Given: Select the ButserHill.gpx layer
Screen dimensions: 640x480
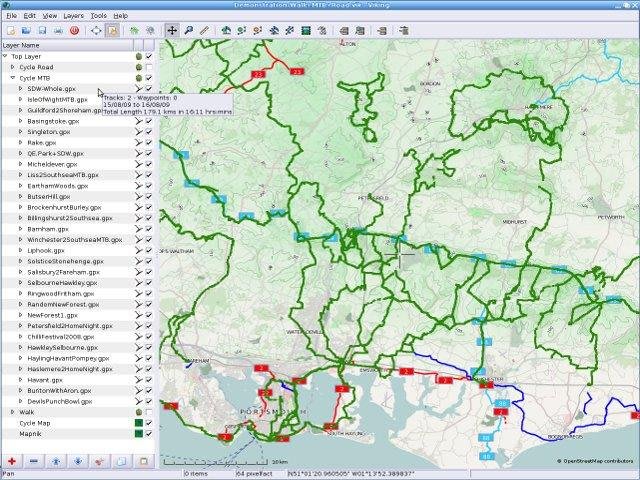Looking at the screenshot, I should point(49,196).
